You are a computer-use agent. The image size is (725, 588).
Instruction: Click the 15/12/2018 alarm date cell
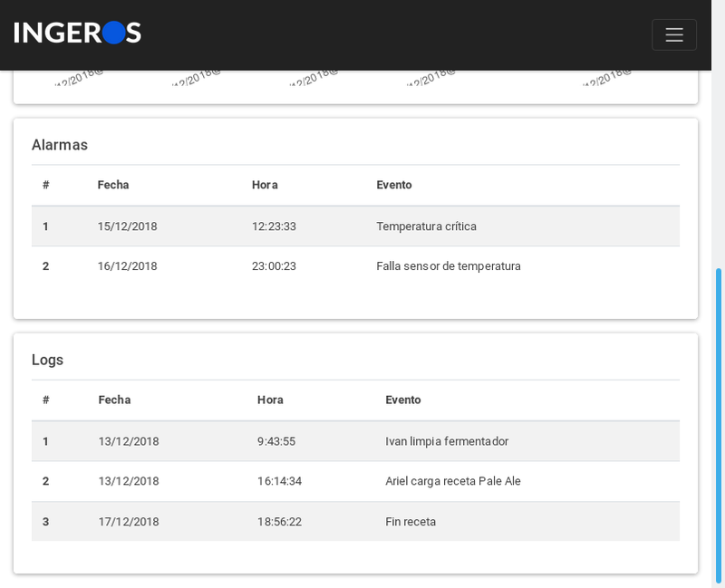coord(127,227)
